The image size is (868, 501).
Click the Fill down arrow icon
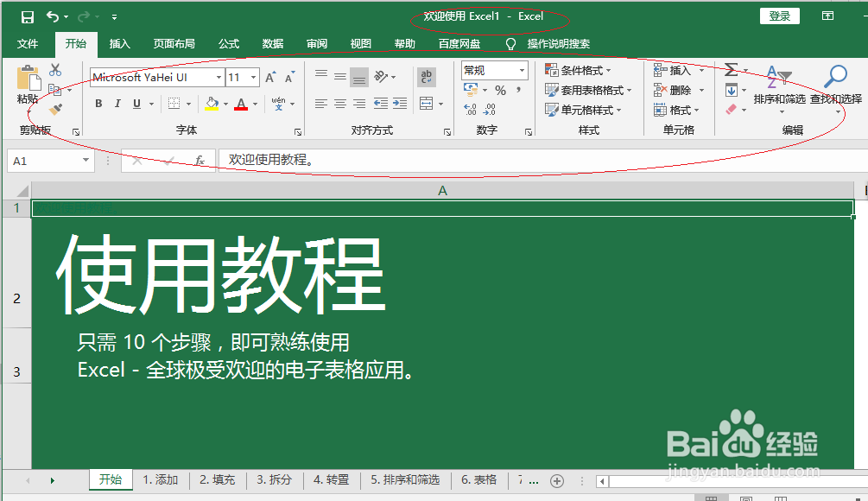[x=732, y=90]
